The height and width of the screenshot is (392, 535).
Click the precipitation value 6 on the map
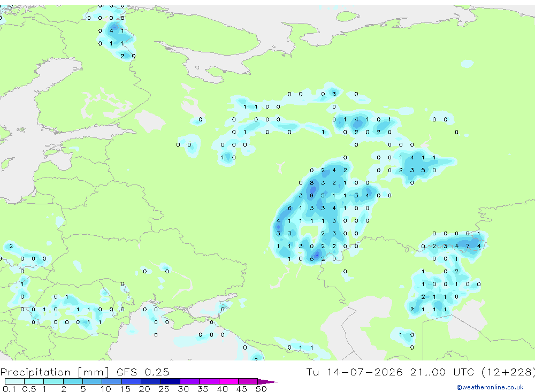point(289,208)
